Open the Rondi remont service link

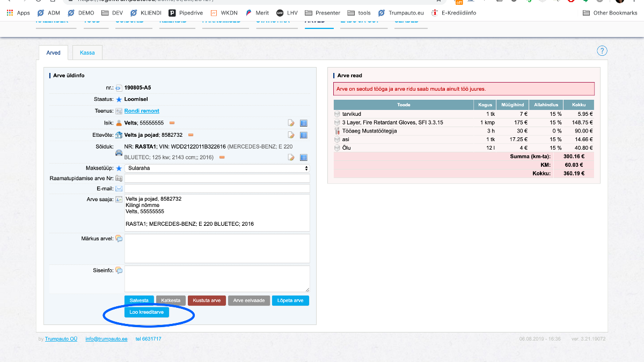[142, 111]
